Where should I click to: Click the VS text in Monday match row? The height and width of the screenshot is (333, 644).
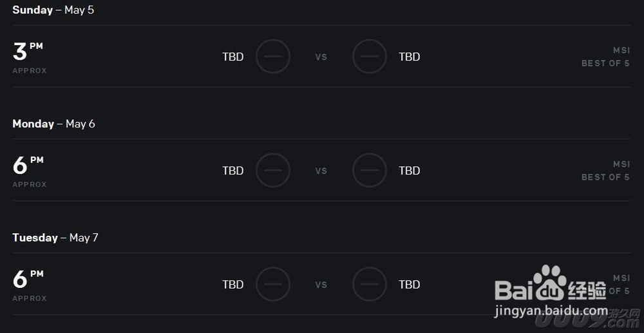coord(321,171)
